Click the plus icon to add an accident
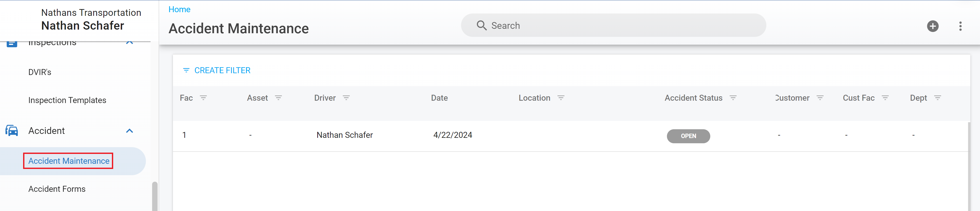This screenshot has width=980, height=211. 933,26
